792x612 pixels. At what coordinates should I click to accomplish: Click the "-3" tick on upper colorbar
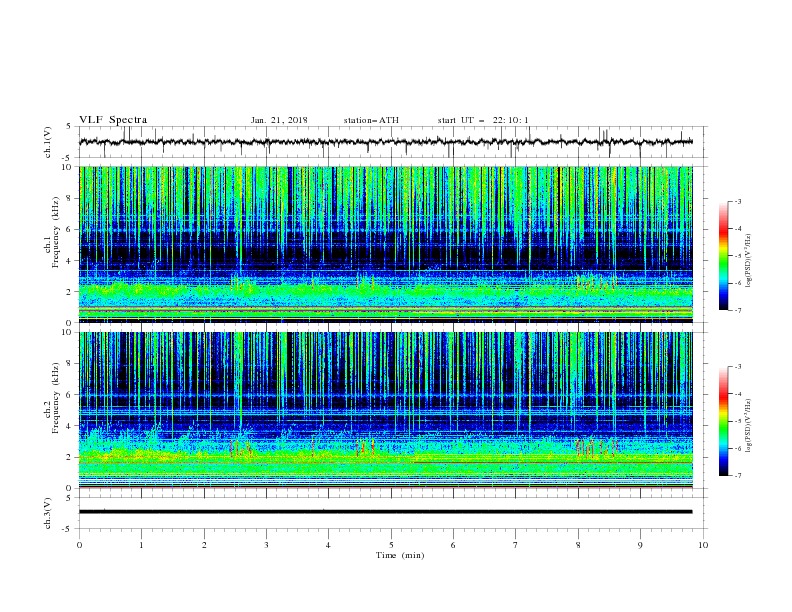click(x=737, y=201)
